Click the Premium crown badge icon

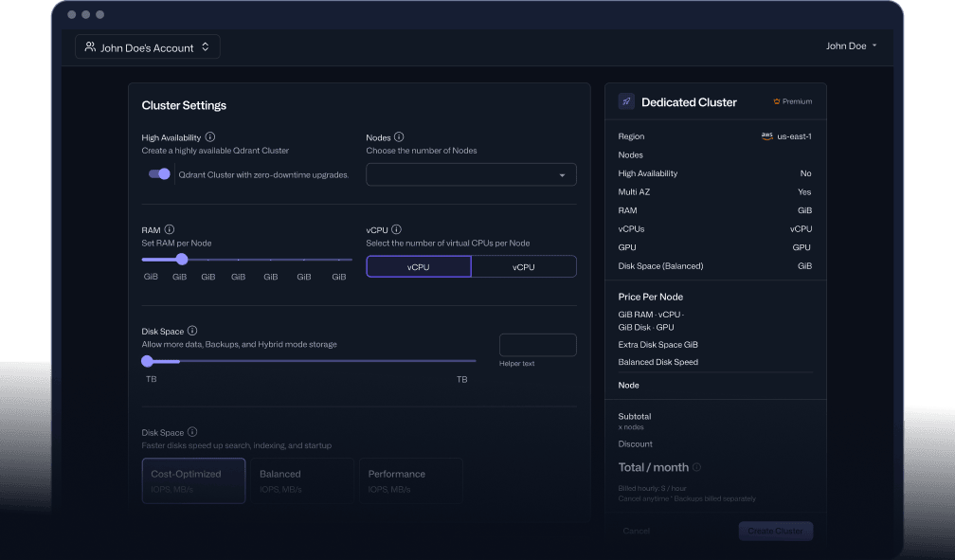pos(777,101)
